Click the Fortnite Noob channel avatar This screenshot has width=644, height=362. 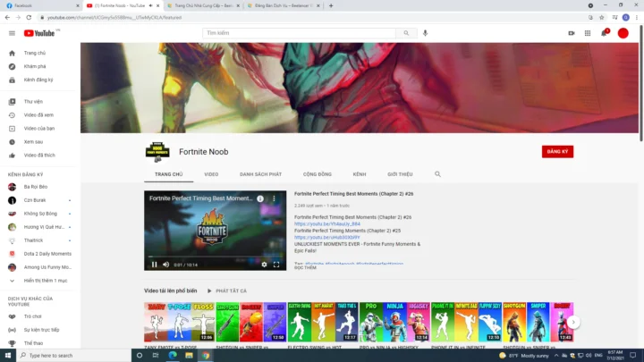[157, 152]
